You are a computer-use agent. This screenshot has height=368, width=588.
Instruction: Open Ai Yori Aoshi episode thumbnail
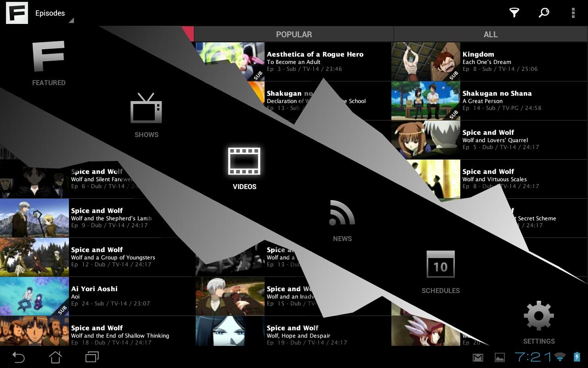(x=34, y=296)
